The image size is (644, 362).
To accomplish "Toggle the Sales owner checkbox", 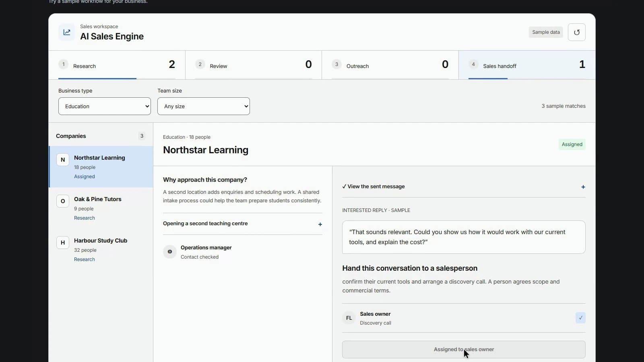I will tap(580, 318).
